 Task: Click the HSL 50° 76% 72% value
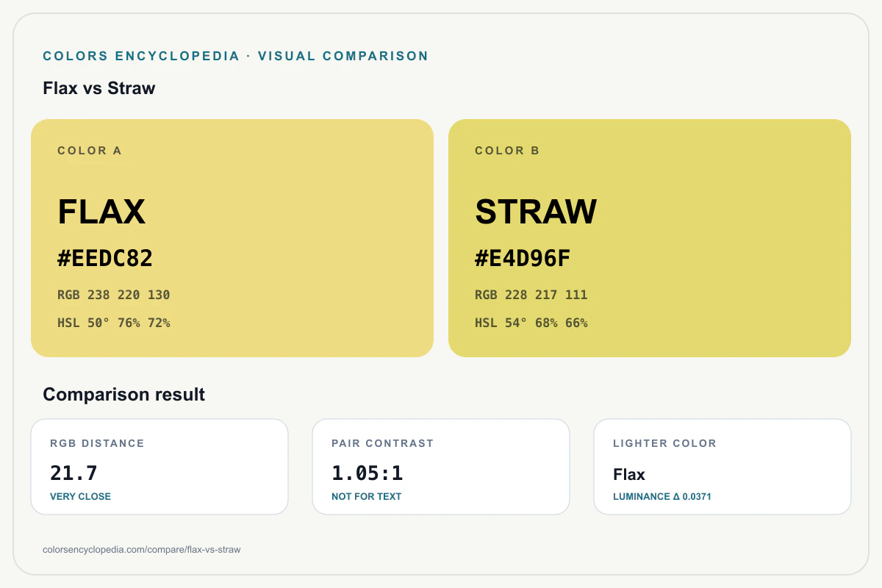114,323
